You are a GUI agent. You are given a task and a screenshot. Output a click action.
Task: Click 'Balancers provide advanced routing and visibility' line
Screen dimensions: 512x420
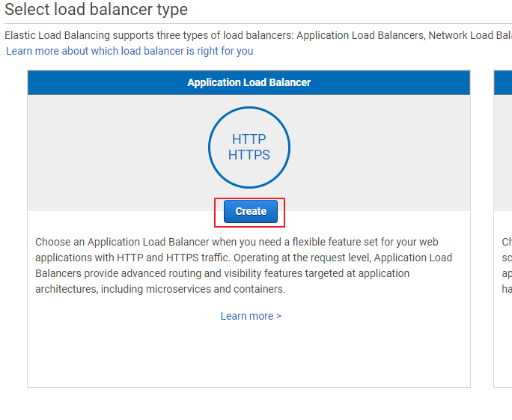click(222, 273)
